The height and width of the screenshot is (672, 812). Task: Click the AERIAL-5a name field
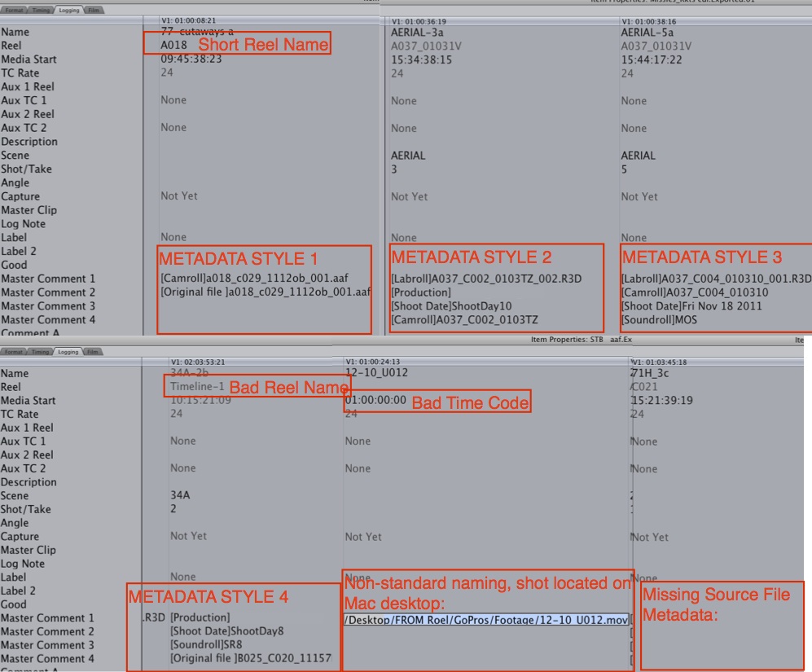[647, 32]
